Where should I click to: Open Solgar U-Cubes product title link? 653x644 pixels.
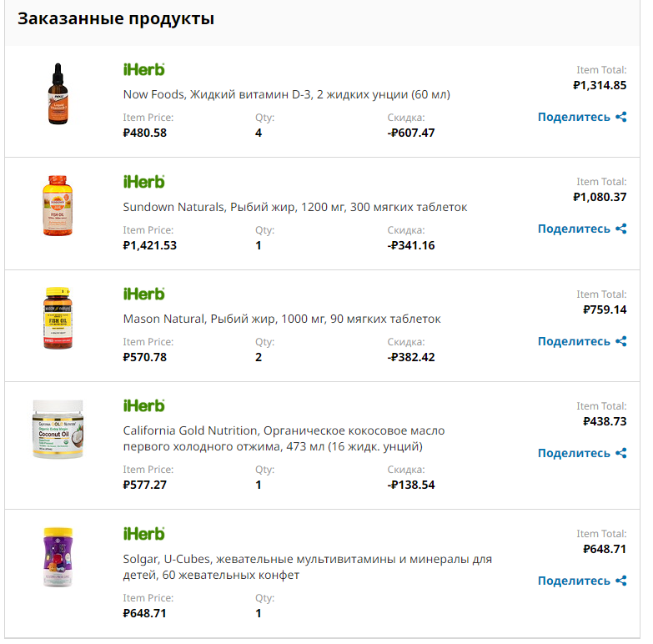pyautogui.click(x=308, y=567)
